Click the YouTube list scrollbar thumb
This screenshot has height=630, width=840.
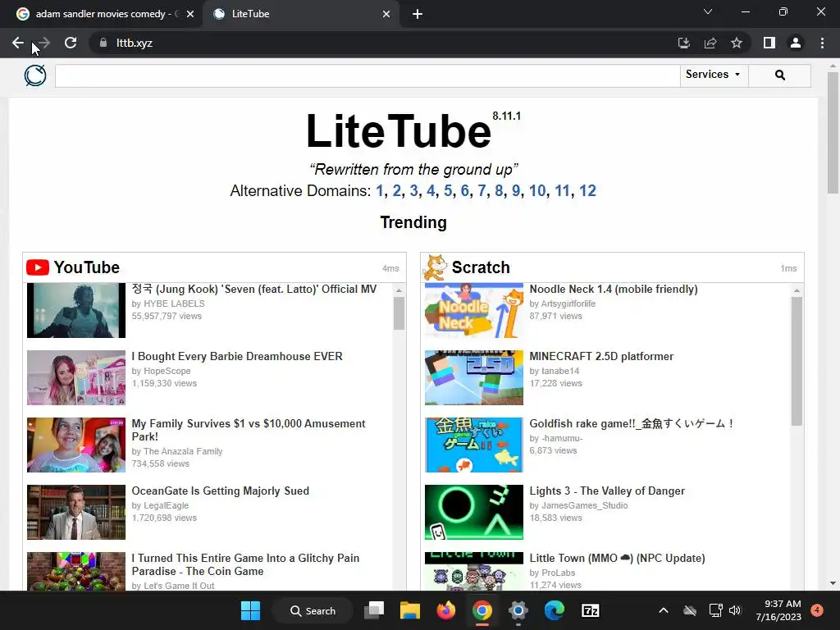(x=399, y=313)
